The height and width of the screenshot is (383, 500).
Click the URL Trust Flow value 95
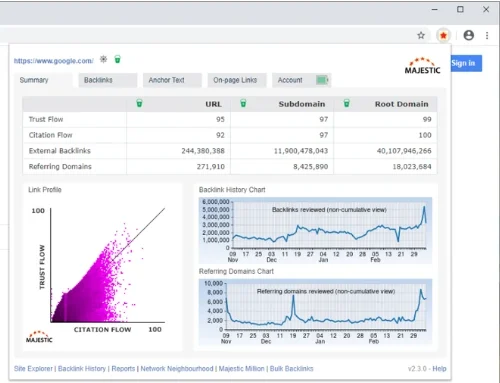[x=220, y=119]
